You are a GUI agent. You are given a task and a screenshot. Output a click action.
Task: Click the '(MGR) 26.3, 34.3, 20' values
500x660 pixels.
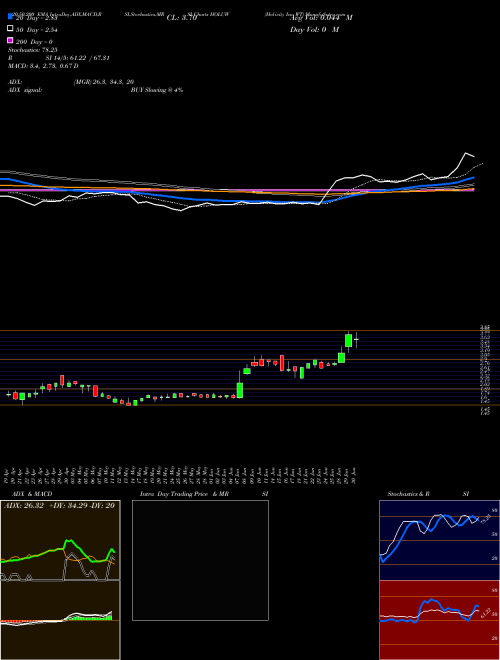[104, 82]
